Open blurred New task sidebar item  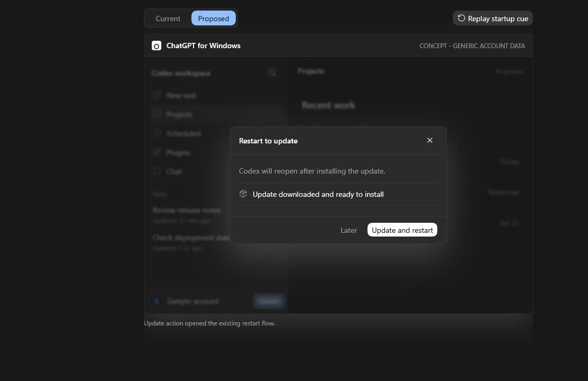point(216,95)
